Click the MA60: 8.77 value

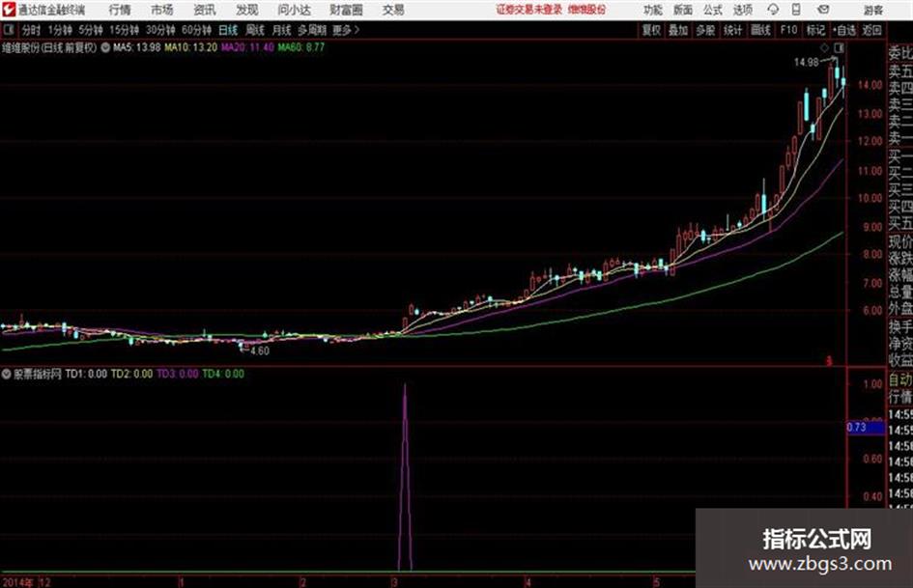[x=301, y=47]
